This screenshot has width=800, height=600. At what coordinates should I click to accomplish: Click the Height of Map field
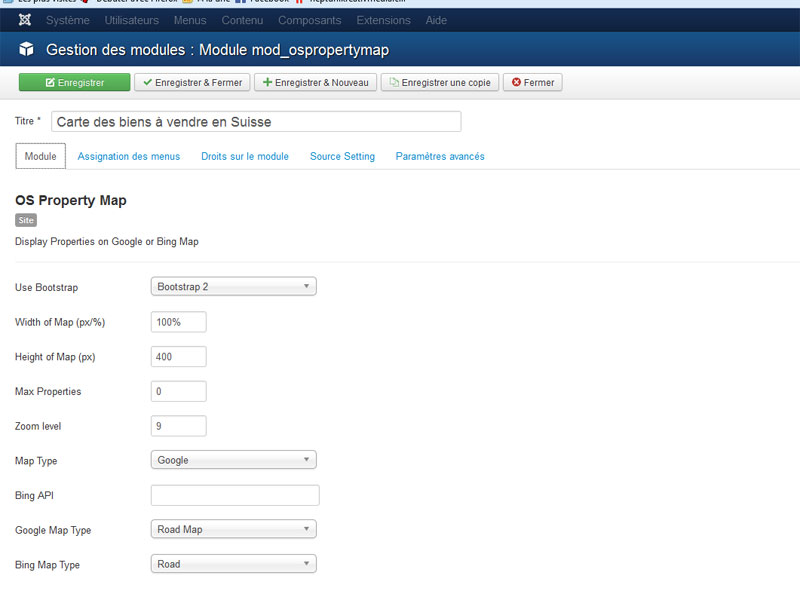[x=179, y=357]
